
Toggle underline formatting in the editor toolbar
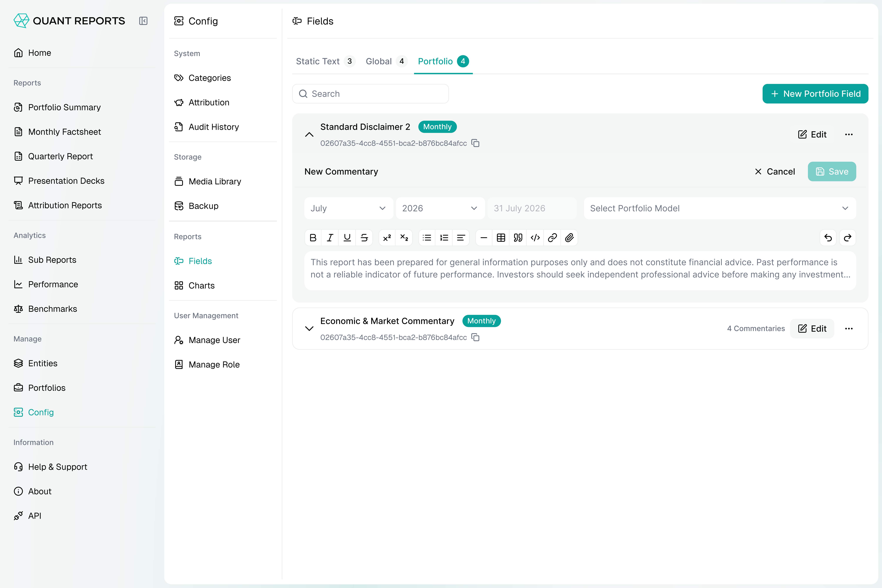(347, 238)
